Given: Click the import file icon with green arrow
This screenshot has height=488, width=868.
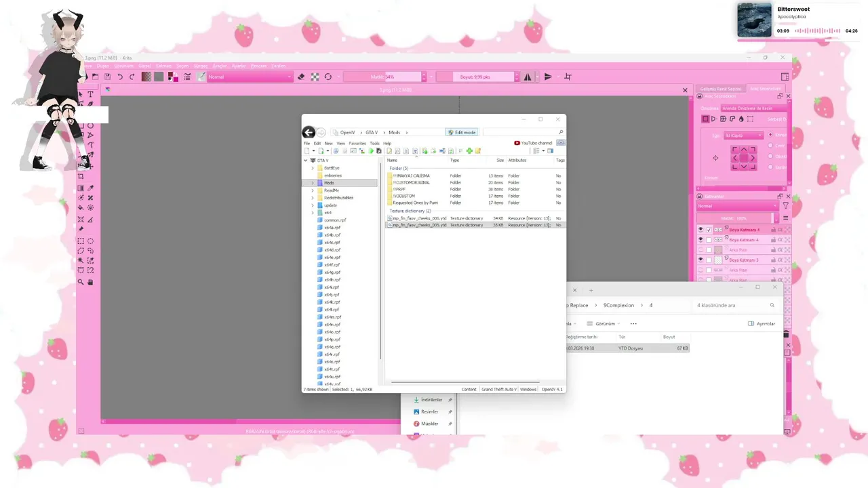Looking at the screenshot, I should click(425, 151).
